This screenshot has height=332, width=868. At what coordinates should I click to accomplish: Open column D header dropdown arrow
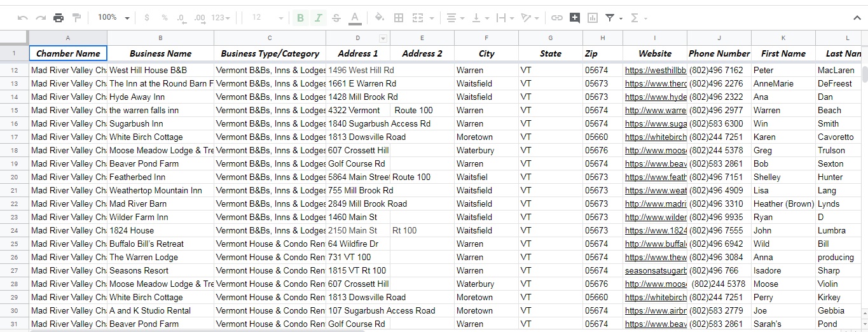pyautogui.click(x=383, y=38)
